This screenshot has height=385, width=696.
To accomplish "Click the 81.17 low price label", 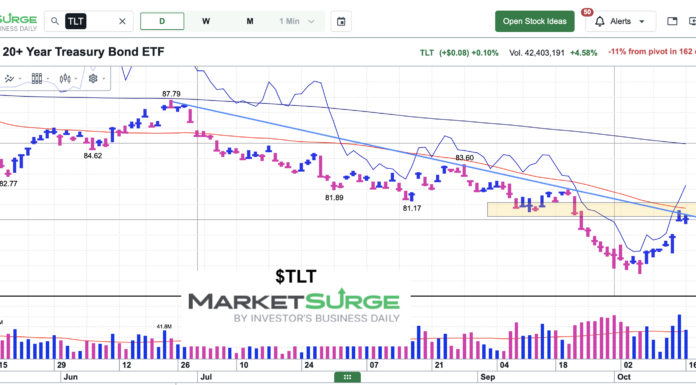I will click(x=411, y=208).
